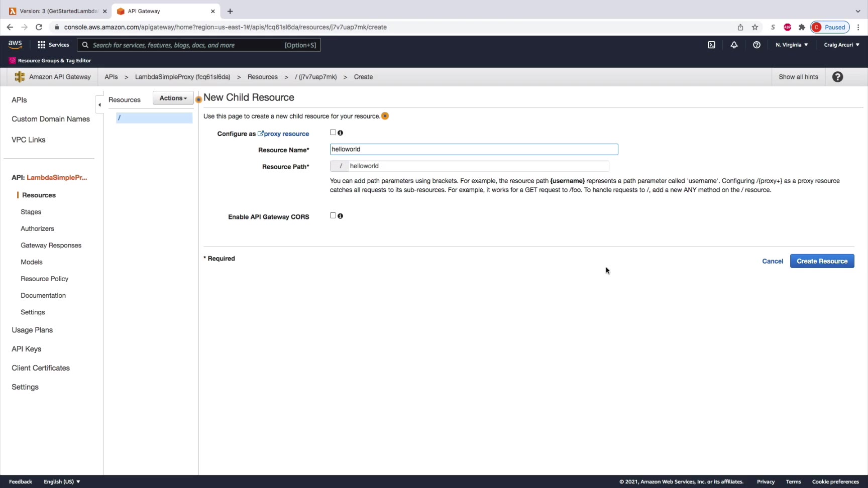Go to APIs breadcrumb

[111, 77]
